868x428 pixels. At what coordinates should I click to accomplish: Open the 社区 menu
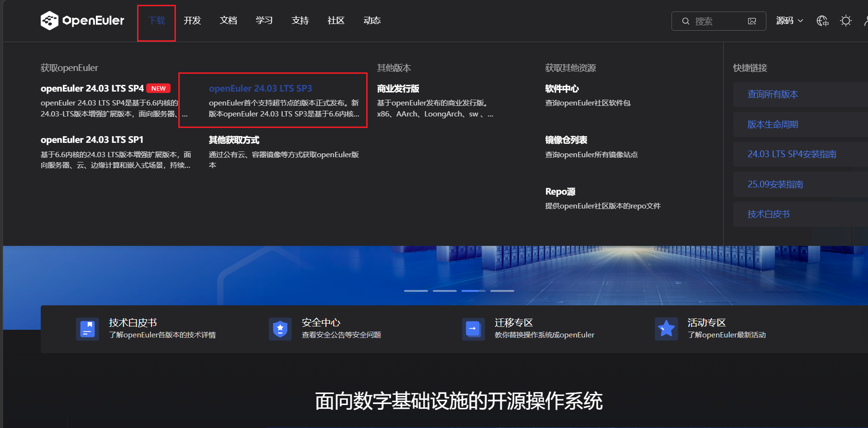pyautogui.click(x=336, y=21)
